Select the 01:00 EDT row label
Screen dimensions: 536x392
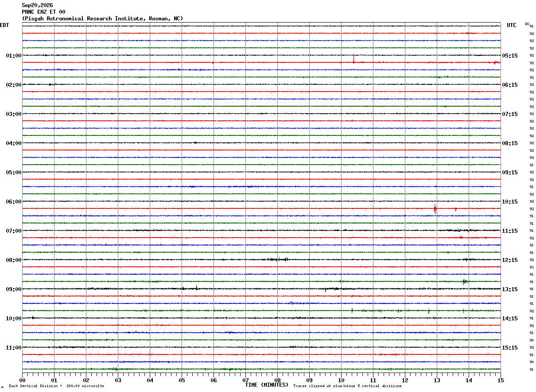tap(13, 56)
